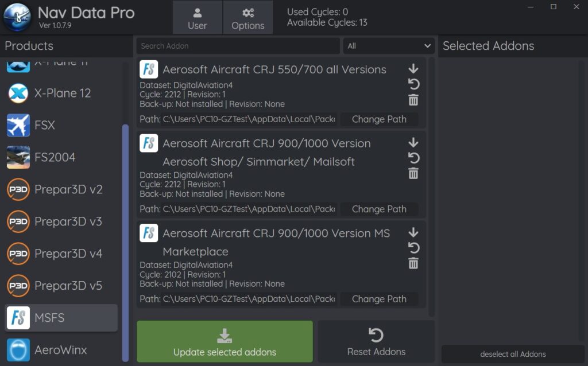Click the Prepar3D v4 P3D icon
Viewport: 588px width, 366px height.
tap(18, 254)
